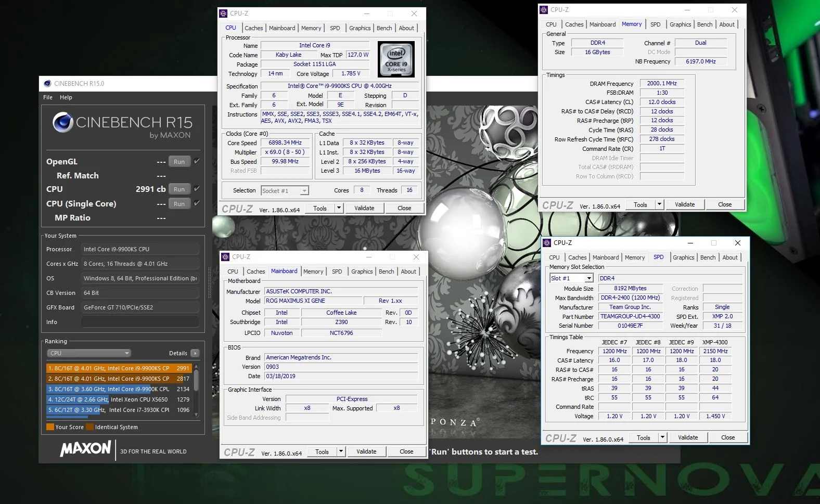The width and height of the screenshot is (820, 504).
Task: Click the MAXON logo in Cinebench footer
Action: [x=86, y=449]
